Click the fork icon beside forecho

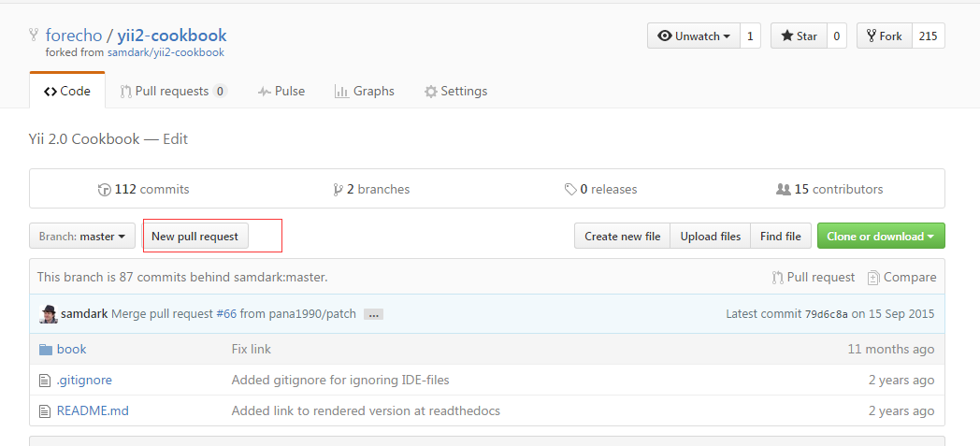click(x=34, y=35)
